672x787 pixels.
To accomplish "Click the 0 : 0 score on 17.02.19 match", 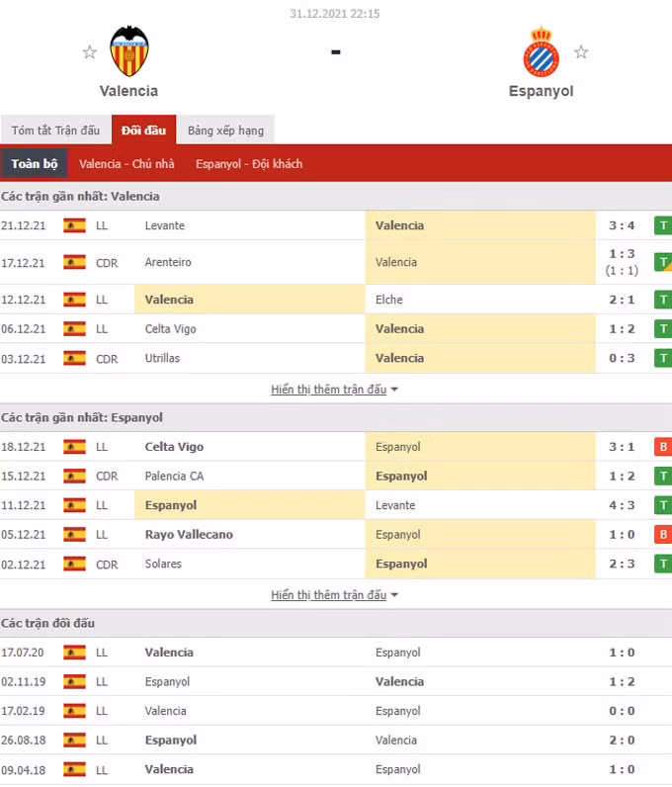I will coord(622,711).
